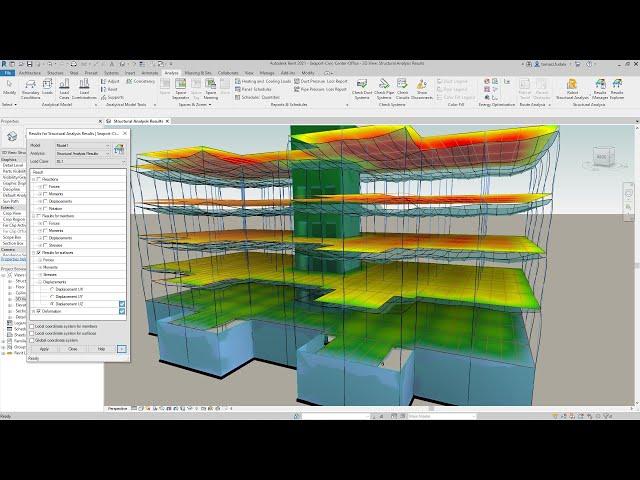Launch the Results Explorer icon
Screen dimensions: 640x480
click(617, 89)
